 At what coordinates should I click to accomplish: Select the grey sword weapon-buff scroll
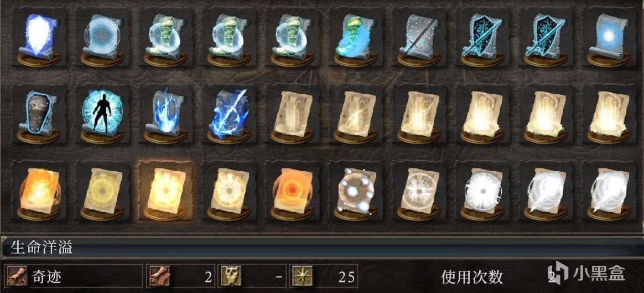coord(418,37)
